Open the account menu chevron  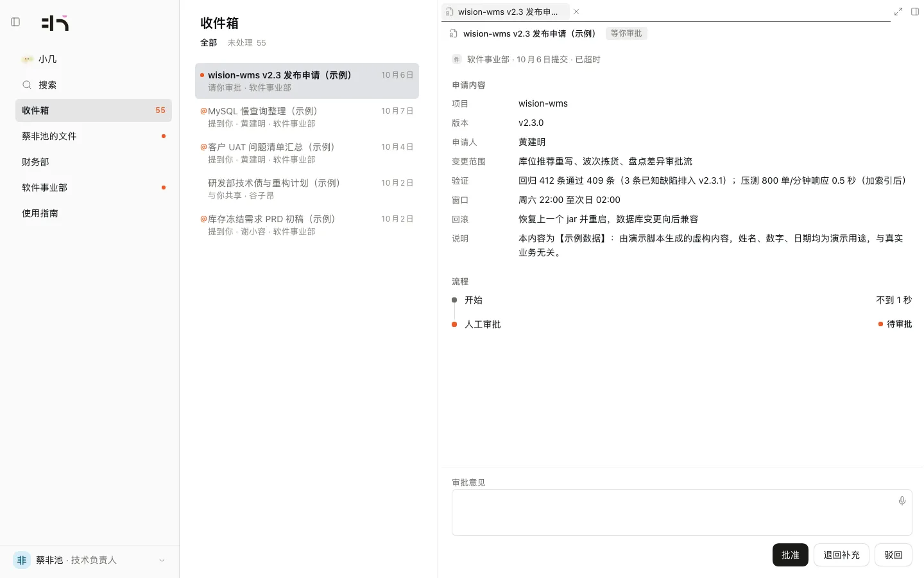point(162,560)
